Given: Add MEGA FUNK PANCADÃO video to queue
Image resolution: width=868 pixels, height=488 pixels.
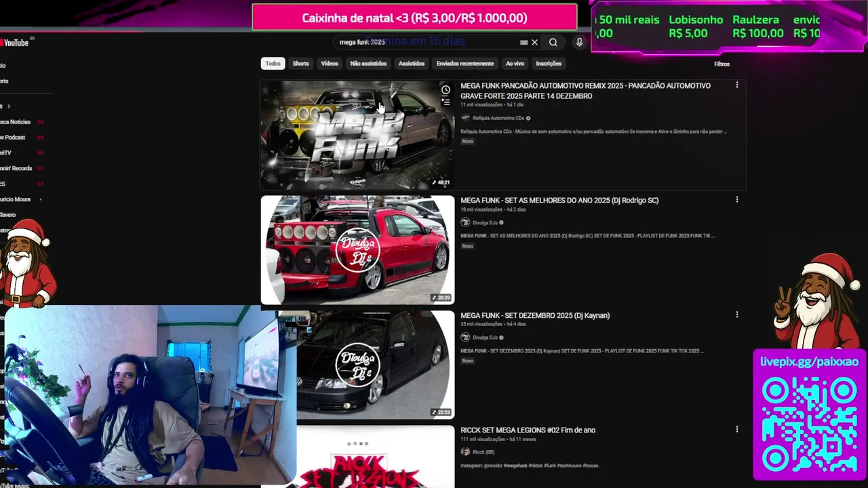Looking at the screenshot, I should (x=446, y=102).
